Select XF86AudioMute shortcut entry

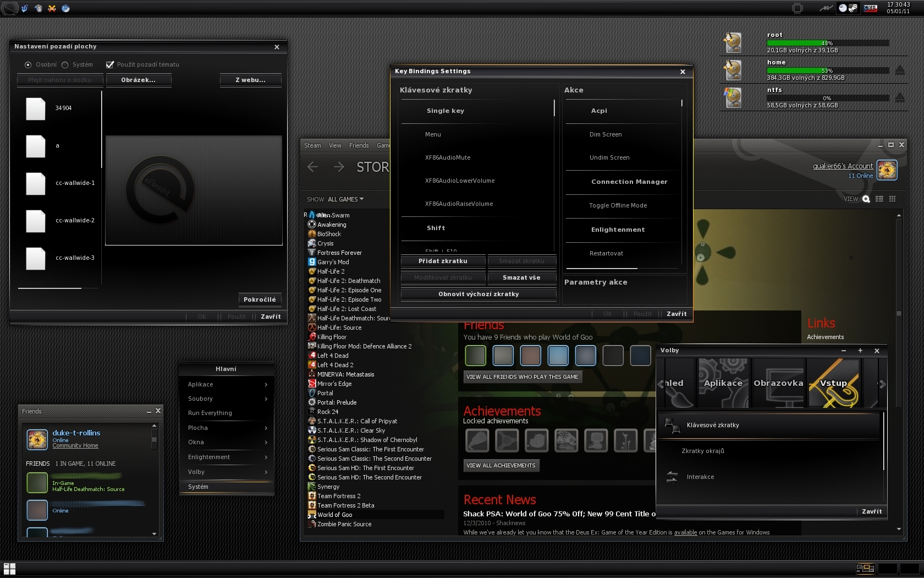(x=448, y=157)
